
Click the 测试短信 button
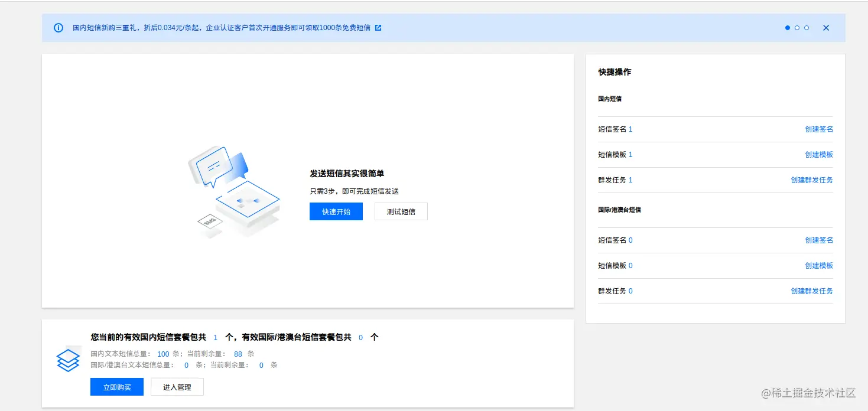[401, 211]
